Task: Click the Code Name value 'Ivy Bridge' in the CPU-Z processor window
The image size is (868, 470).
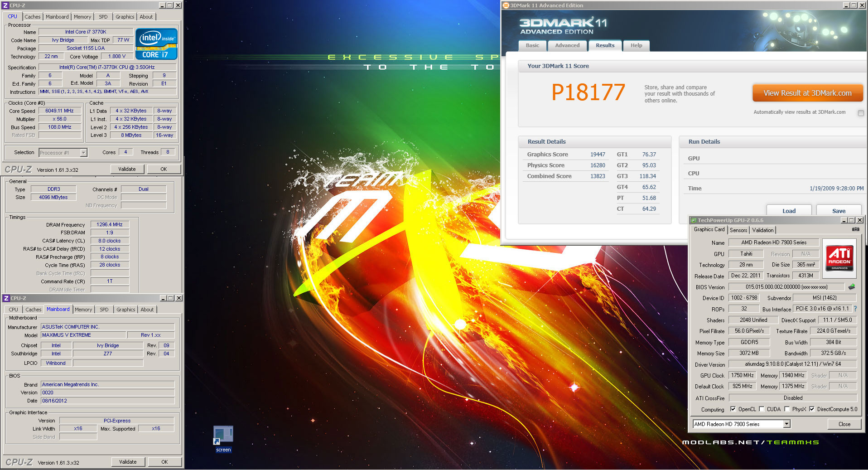Action: pyautogui.click(x=63, y=40)
